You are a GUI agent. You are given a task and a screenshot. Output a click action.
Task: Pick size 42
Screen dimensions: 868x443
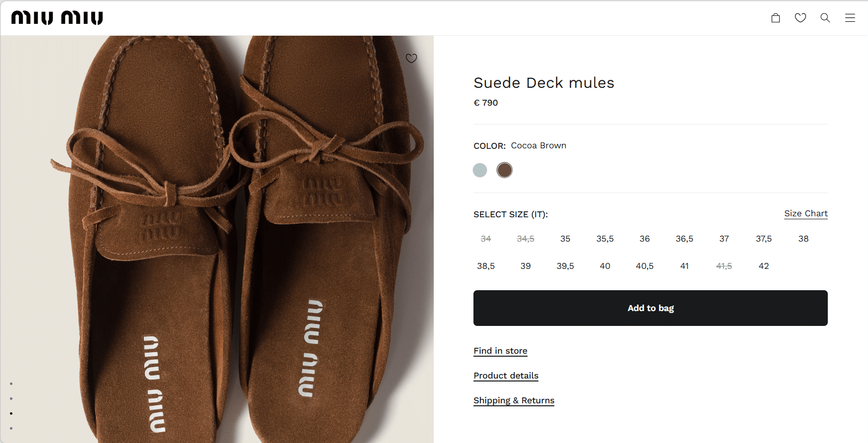[x=764, y=266]
